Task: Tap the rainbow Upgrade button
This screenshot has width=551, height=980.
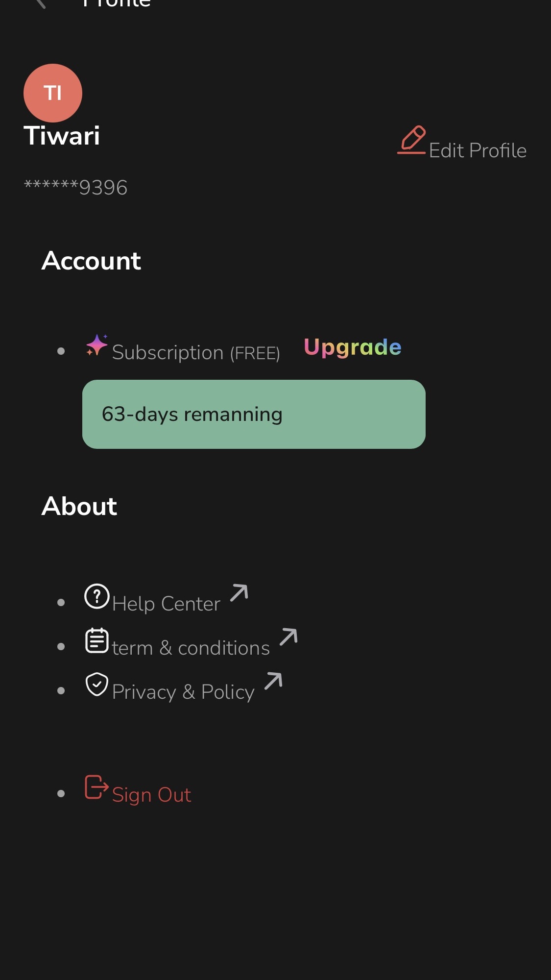Action: click(x=353, y=347)
